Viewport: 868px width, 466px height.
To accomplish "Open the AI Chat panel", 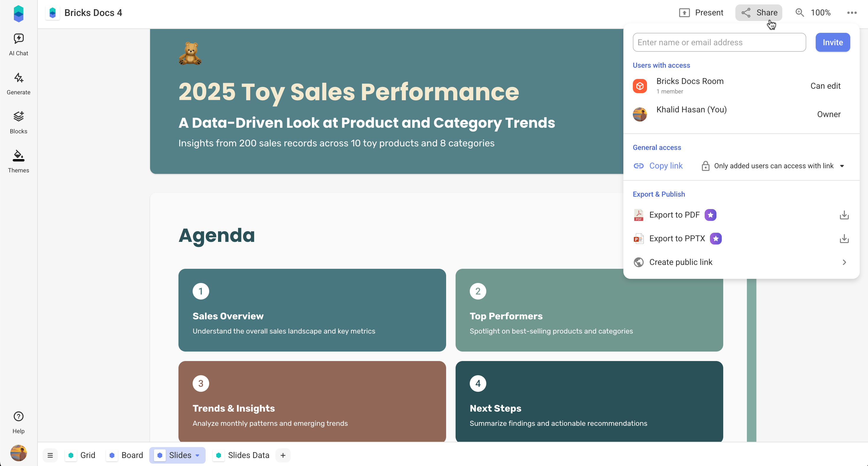I will 19,44.
